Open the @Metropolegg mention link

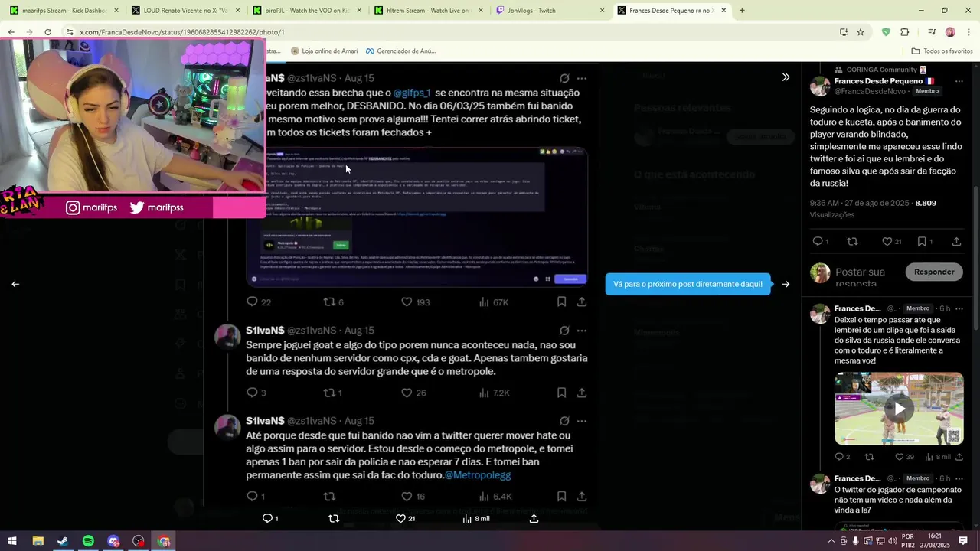coord(478,475)
